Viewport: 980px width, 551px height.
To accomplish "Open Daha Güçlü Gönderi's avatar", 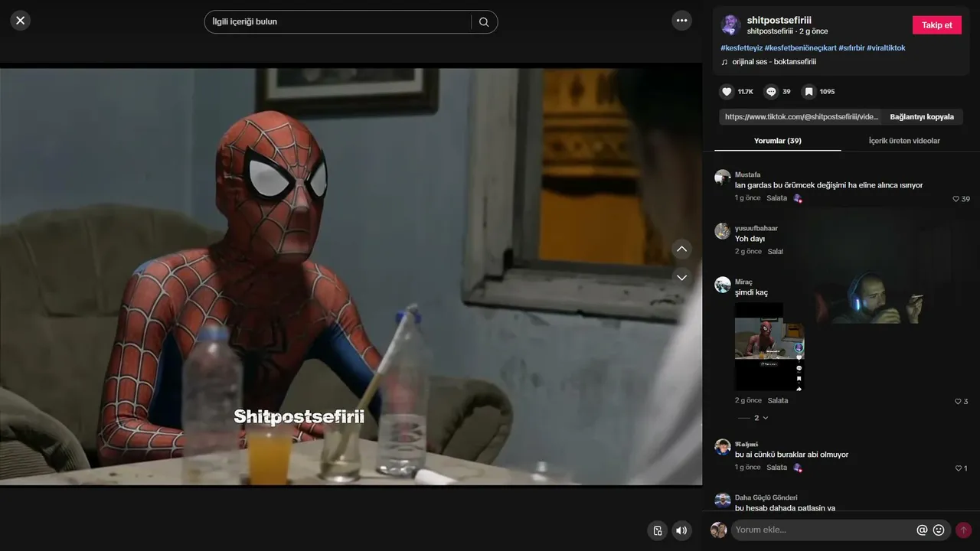I will [x=723, y=500].
